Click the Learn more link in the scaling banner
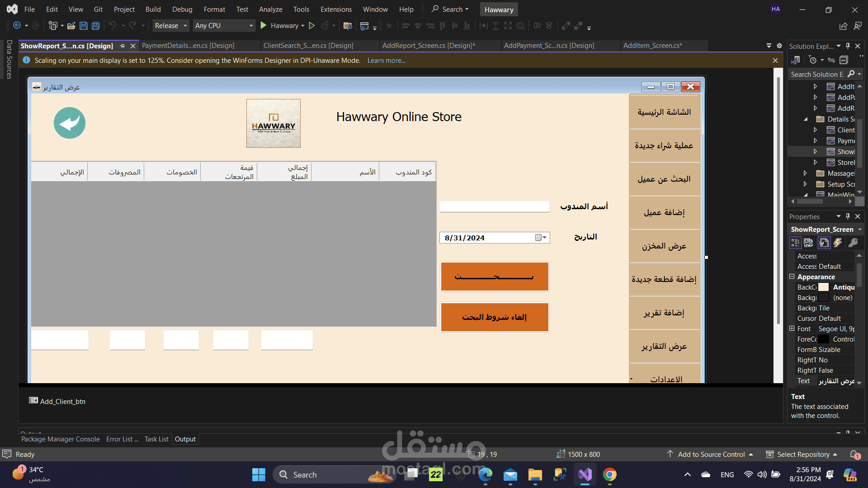This screenshot has width=868, height=488. point(386,61)
